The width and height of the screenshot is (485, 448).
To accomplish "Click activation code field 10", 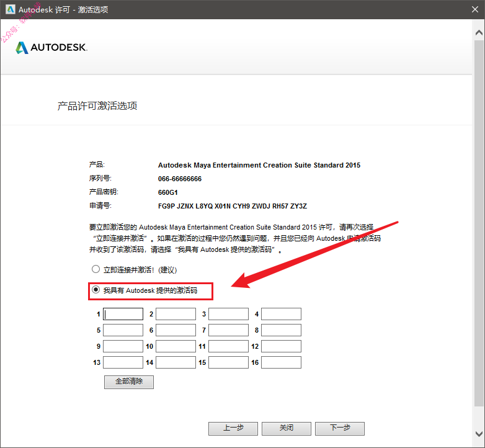I will tap(176, 346).
